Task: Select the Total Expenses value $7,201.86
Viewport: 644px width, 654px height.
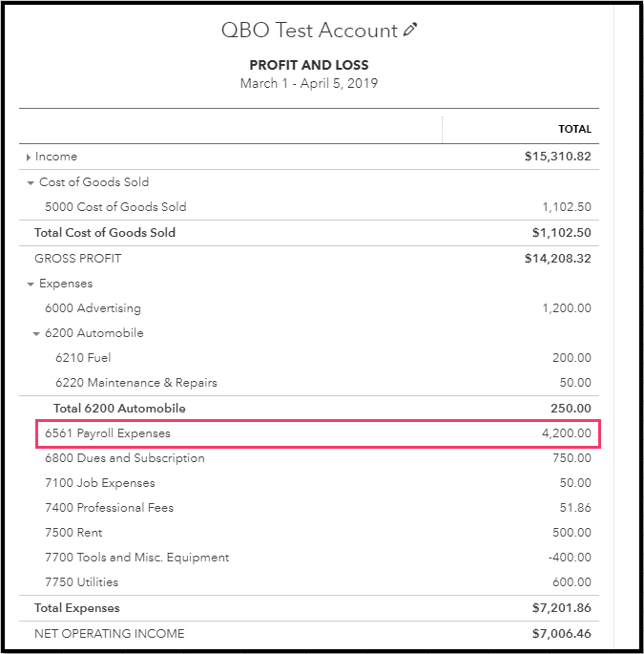Action: (x=562, y=608)
